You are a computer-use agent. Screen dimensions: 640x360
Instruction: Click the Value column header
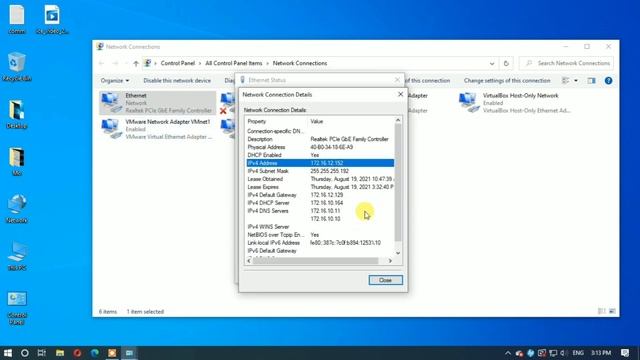[x=351, y=121]
